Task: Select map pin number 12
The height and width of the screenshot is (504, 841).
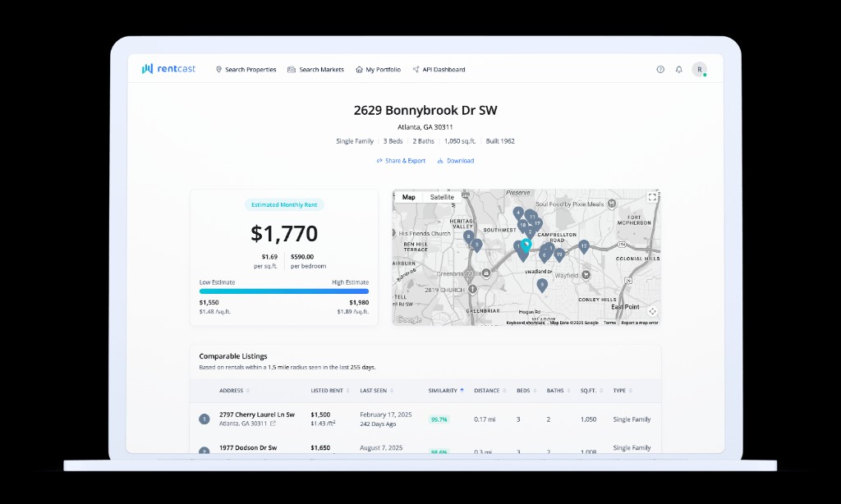Action: tap(584, 246)
